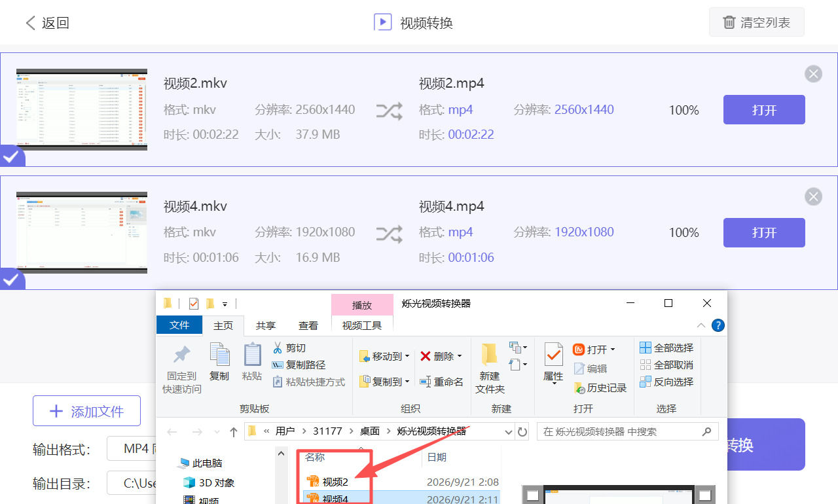Refresh the Explorer address bar location
This screenshot has width=838, height=504.
(x=522, y=432)
